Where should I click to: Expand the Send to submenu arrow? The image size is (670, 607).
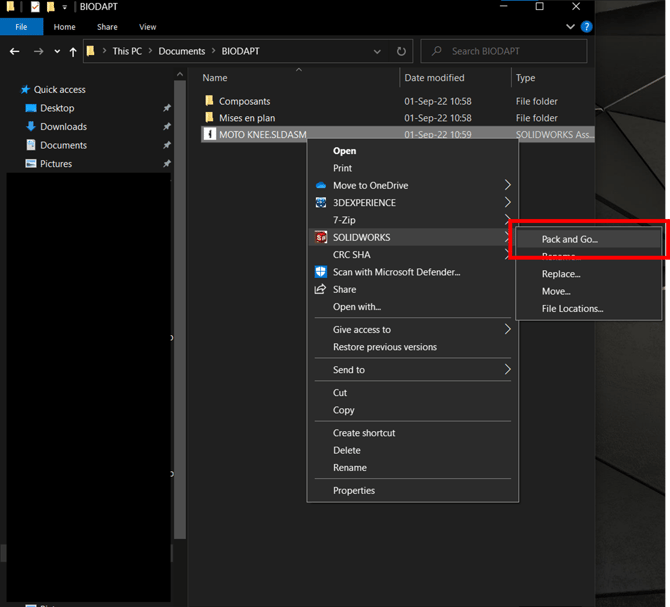[x=507, y=369]
